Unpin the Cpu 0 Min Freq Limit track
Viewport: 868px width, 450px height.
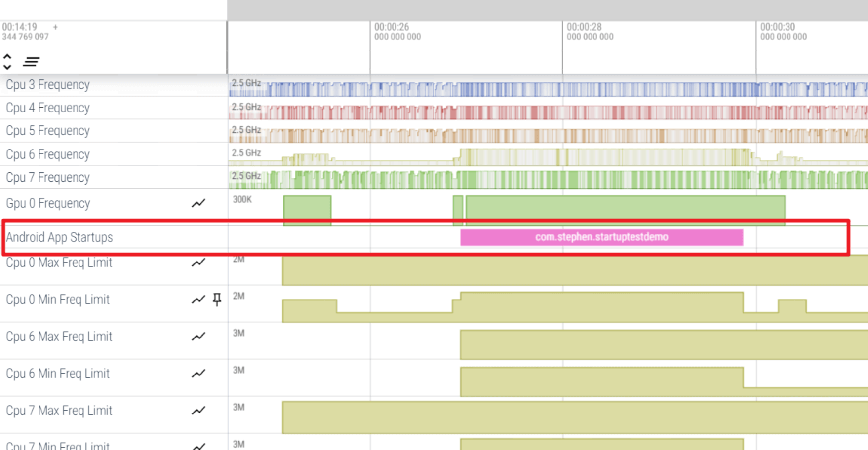(x=217, y=300)
